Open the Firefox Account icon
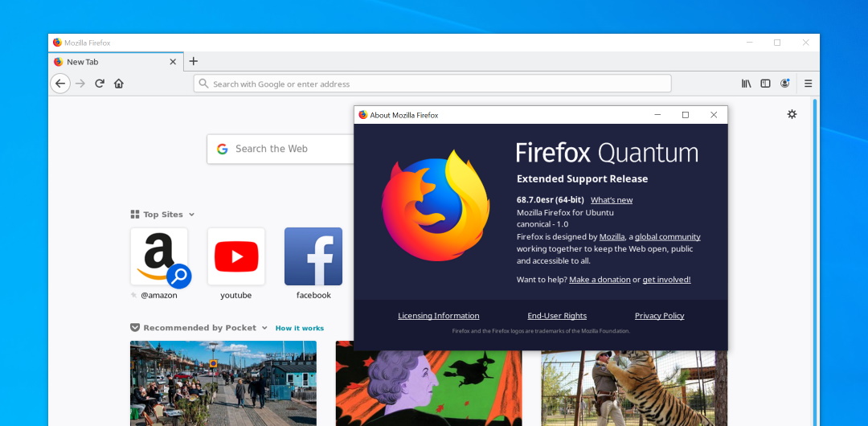This screenshot has width=868, height=426. click(x=784, y=84)
